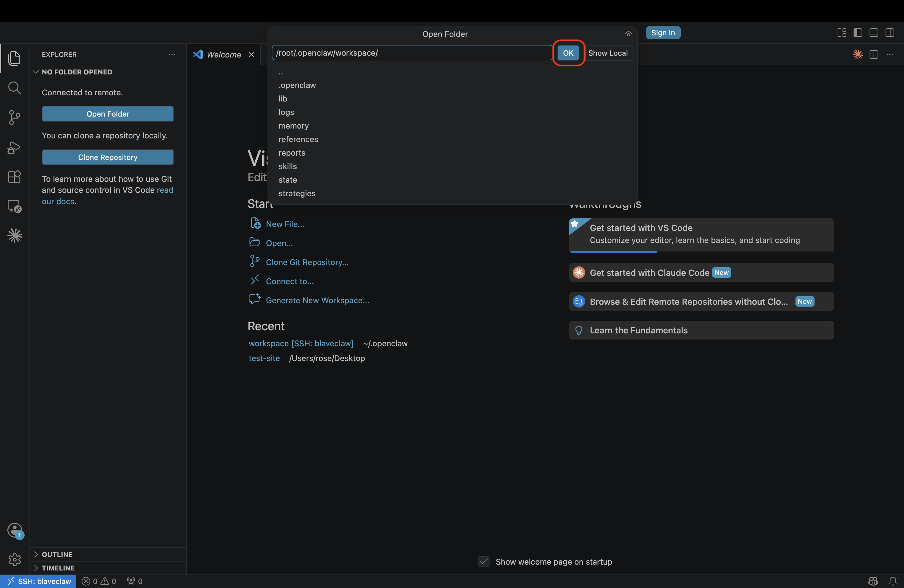Open Get started with Claude Code walkthrough
904x588 pixels.
coord(701,272)
